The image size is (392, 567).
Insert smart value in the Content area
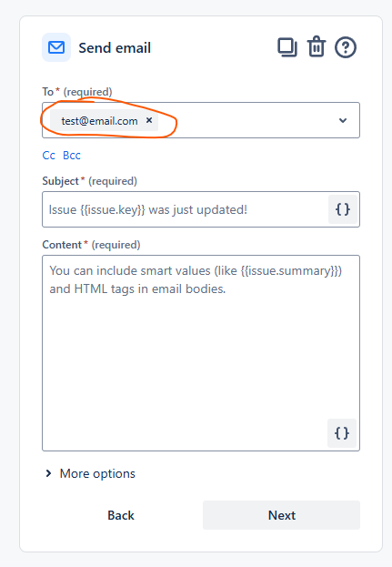click(342, 433)
